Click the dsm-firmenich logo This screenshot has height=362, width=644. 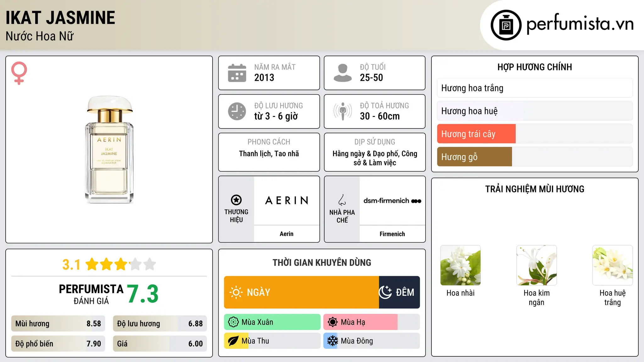coord(392,201)
